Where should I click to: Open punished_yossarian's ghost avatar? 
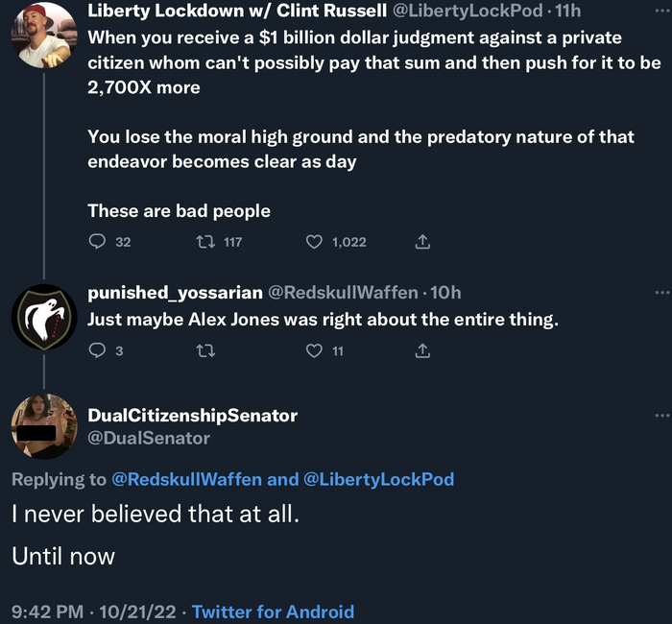[43, 316]
